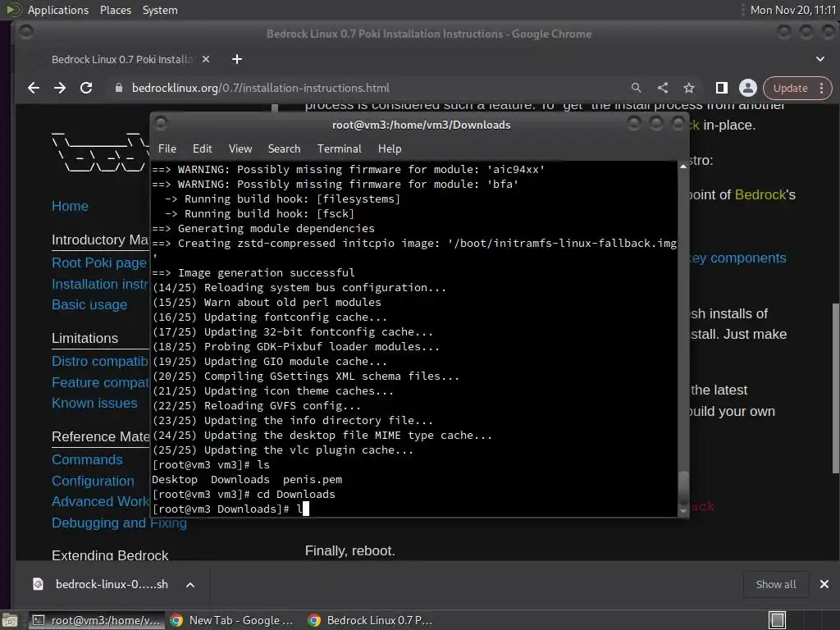Reload the Bedrock Linux page

85,88
